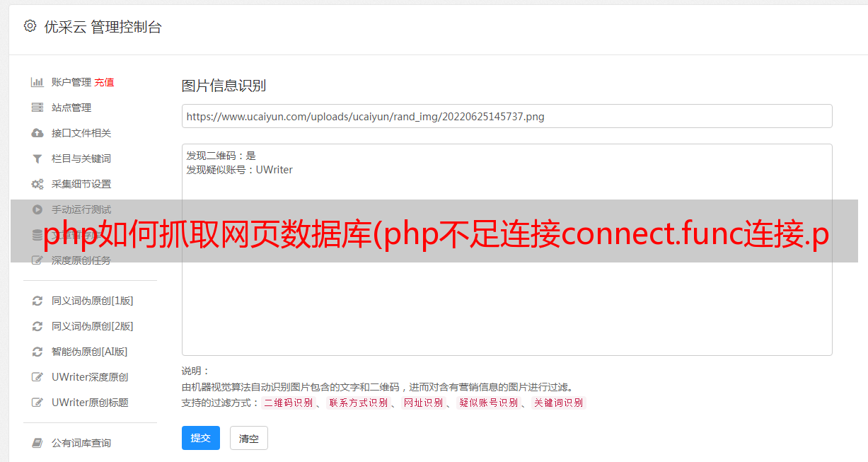Viewport: 868px width, 462px height.
Task: Click inside the recognition results text area
Action: [x=507, y=250]
